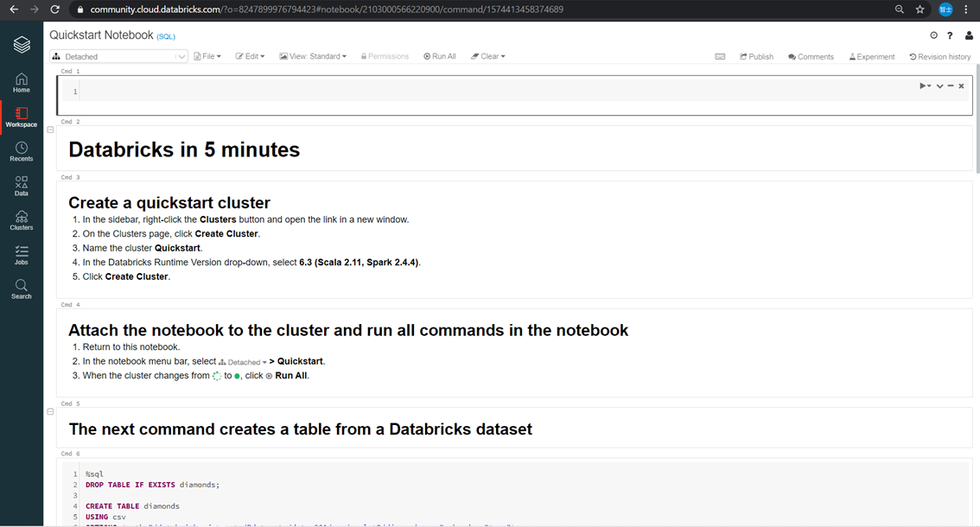Open the keyboard shortcuts icon

click(720, 56)
